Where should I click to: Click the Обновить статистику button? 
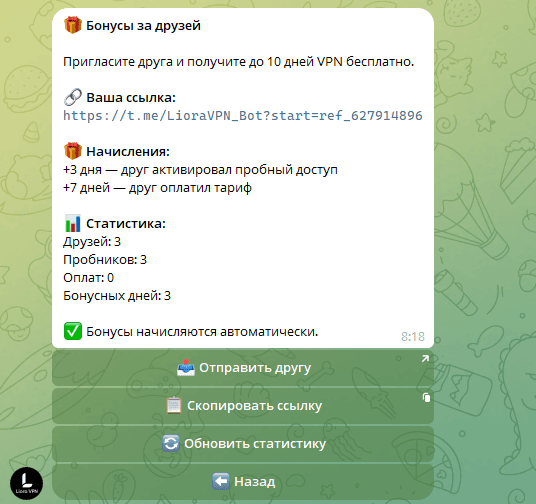243,444
